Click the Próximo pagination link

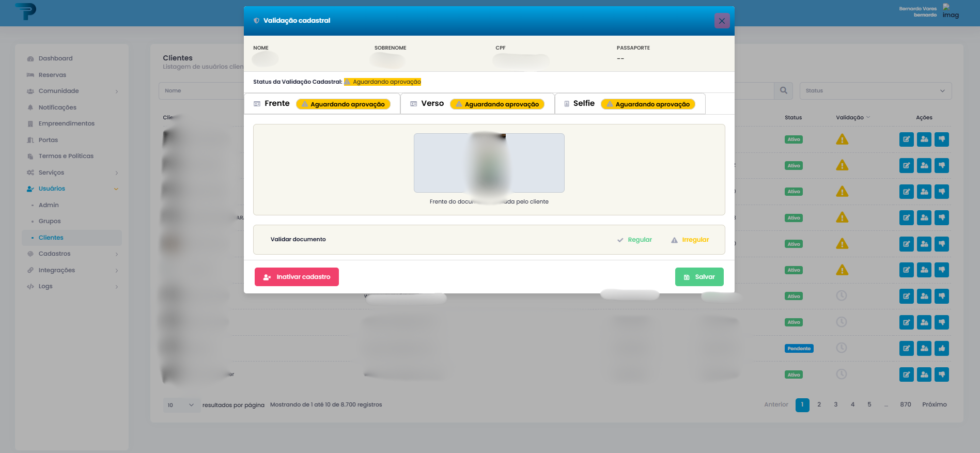coord(934,404)
